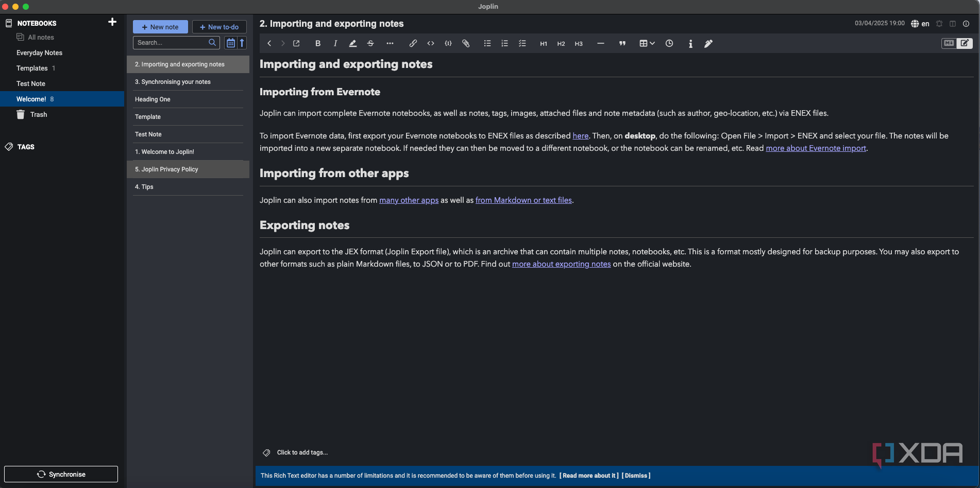The height and width of the screenshot is (488, 980).
Task: Attach a file with the paperclip icon
Action: click(466, 44)
